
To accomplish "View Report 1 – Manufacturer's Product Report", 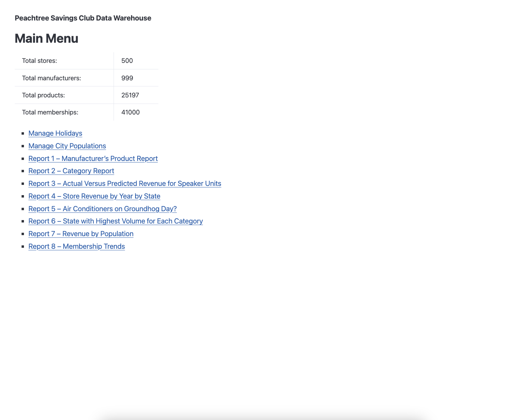I will (93, 159).
